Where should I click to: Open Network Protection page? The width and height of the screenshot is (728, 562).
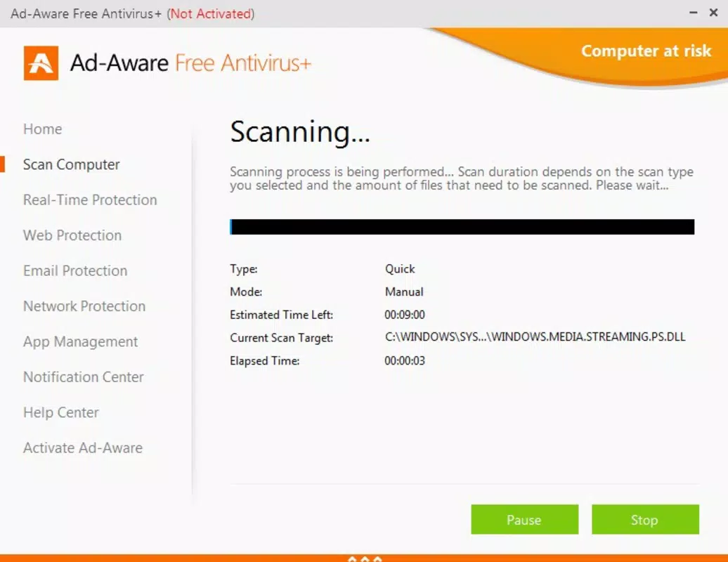click(x=84, y=306)
